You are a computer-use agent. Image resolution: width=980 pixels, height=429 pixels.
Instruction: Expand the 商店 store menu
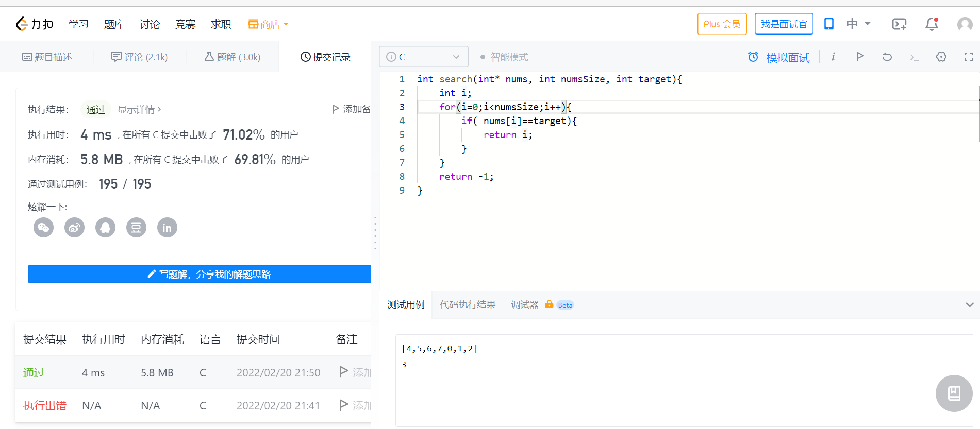(268, 24)
